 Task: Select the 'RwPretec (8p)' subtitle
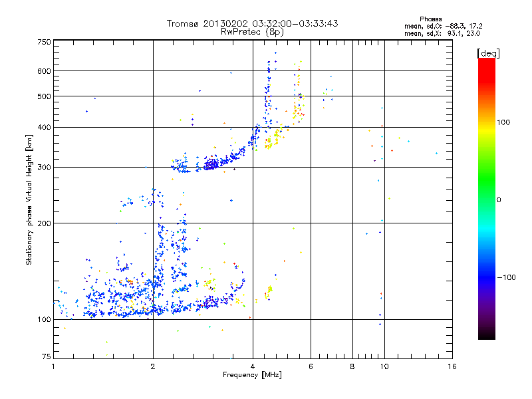pos(252,32)
